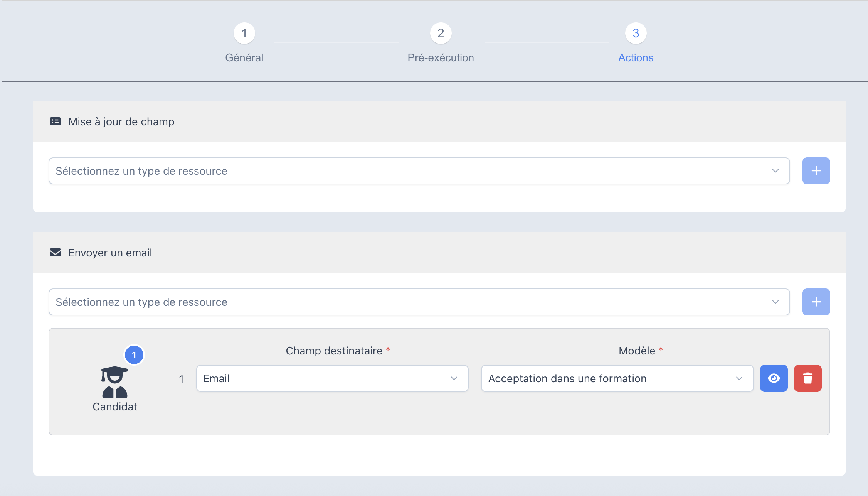Click the Mise à jour de champ list icon
This screenshot has height=496, width=868.
tap(55, 121)
